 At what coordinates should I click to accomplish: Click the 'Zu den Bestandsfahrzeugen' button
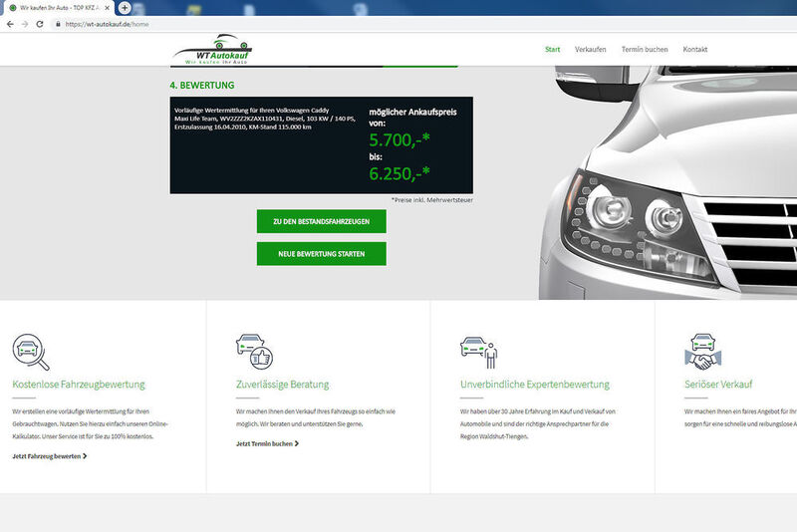tap(321, 221)
